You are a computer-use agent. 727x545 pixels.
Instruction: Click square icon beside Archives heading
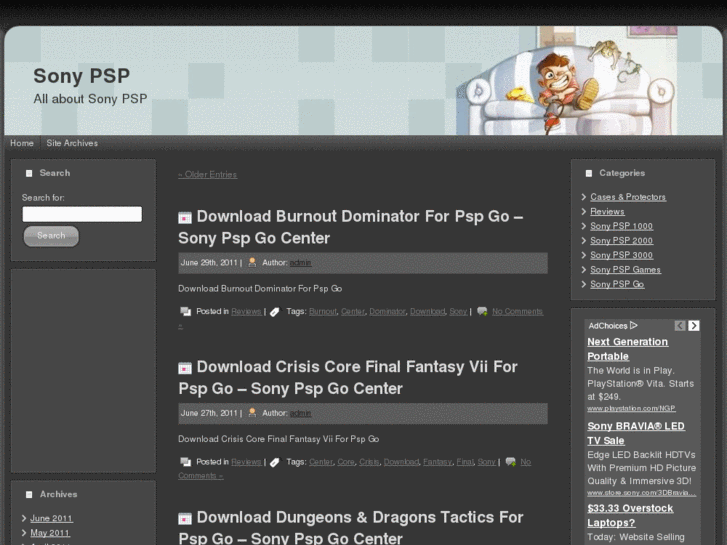point(29,495)
